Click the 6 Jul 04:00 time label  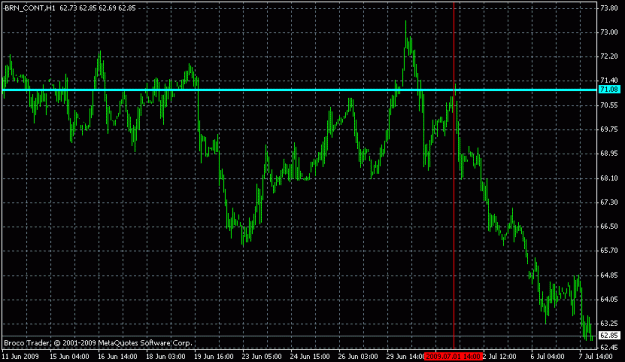point(547,356)
